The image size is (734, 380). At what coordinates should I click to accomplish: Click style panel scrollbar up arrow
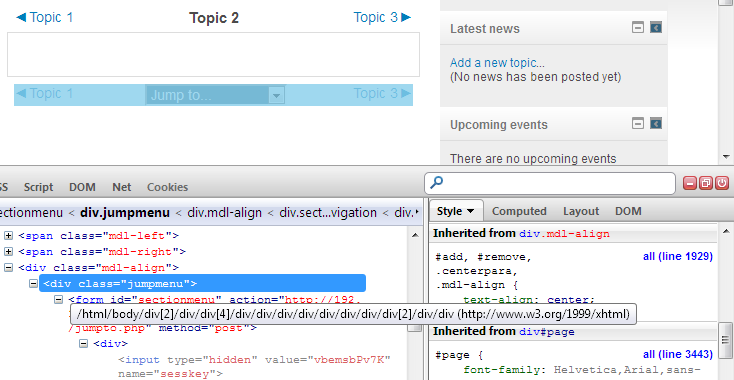pos(726,231)
